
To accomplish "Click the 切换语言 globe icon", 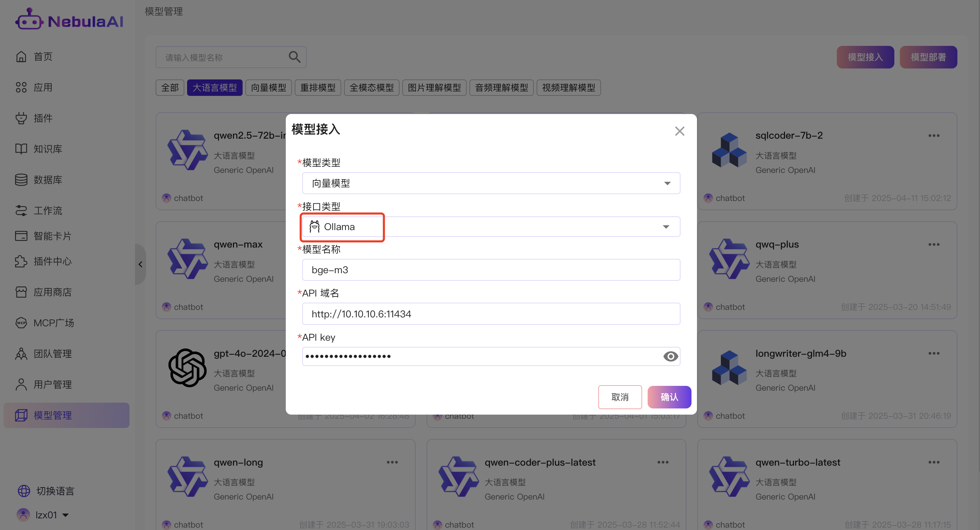I will point(24,491).
